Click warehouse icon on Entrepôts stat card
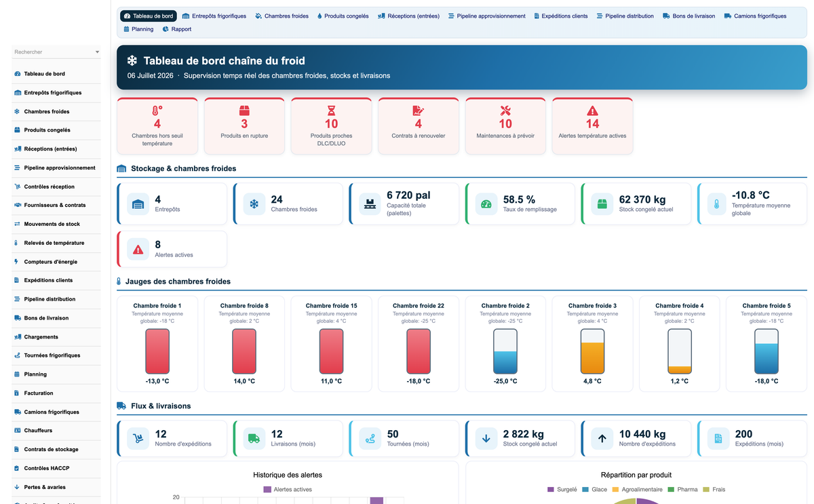 [x=138, y=204]
